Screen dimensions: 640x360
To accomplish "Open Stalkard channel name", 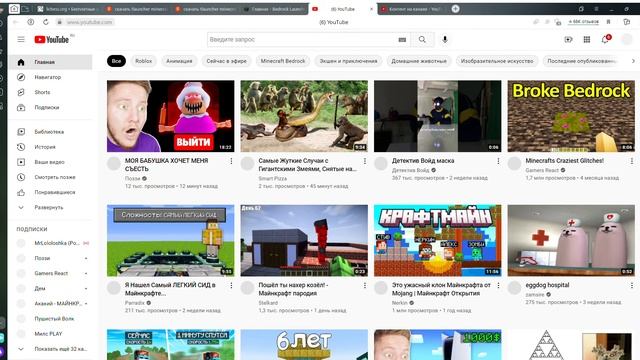I will [268, 303].
